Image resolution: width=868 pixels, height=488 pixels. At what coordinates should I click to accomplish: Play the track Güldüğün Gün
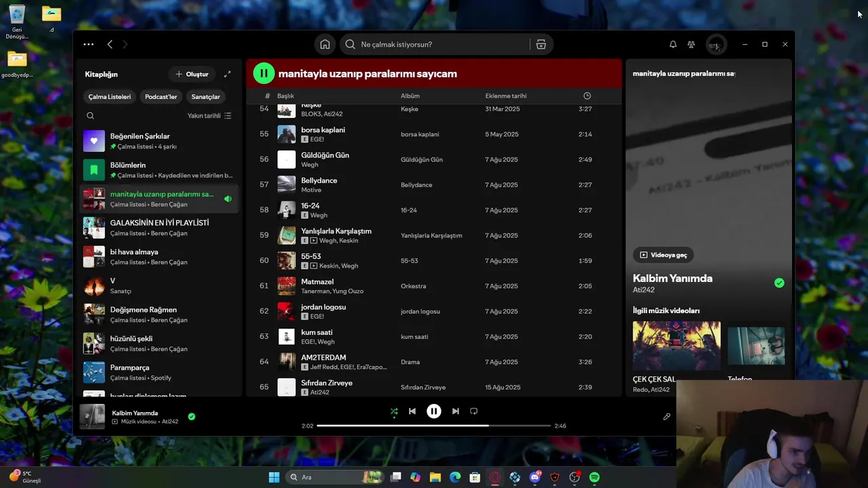click(434, 159)
